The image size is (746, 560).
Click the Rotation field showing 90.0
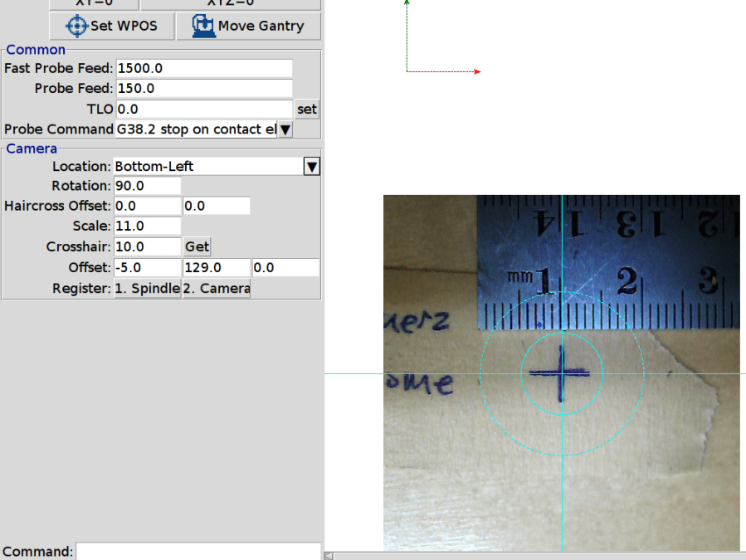pos(147,185)
